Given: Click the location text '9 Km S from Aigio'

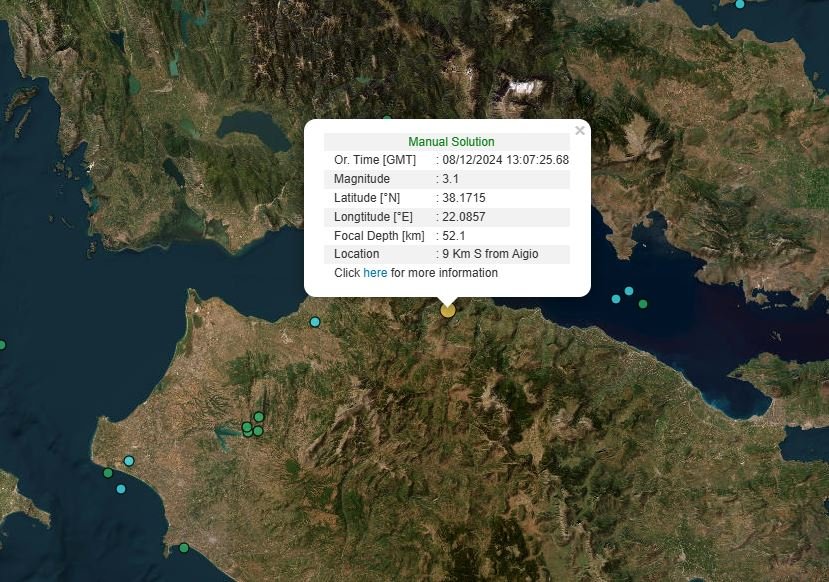Looking at the screenshot, I should pyautogui.click(x=490, y=254).
